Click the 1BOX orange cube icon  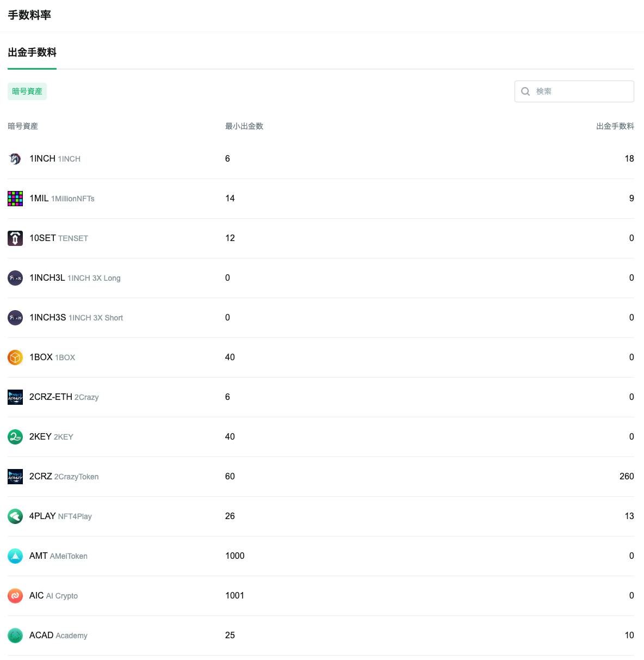(x=15, y=357)
